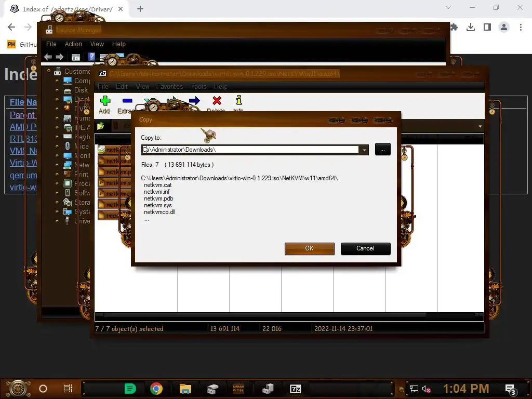The image size is (532, 399).
Task: Open Task View on the taskbar
Action: pyautogui.click(x=68, y=389)
